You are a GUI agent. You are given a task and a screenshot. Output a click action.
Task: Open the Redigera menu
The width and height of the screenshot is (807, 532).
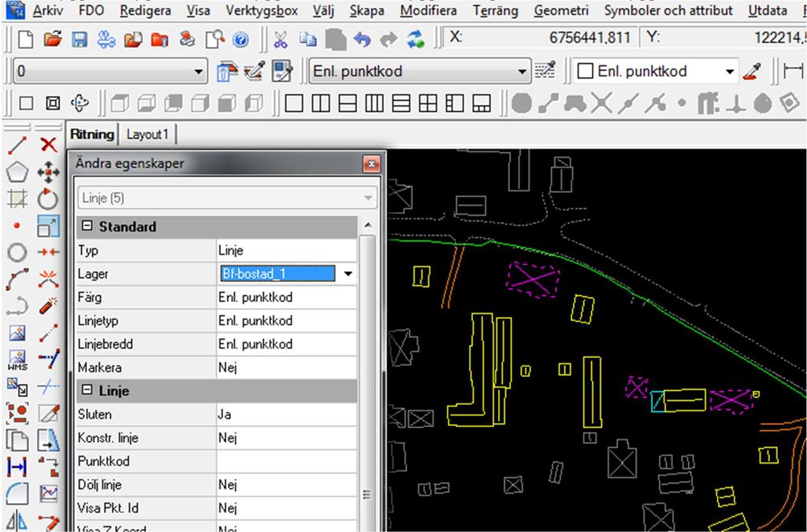[146, 10]
